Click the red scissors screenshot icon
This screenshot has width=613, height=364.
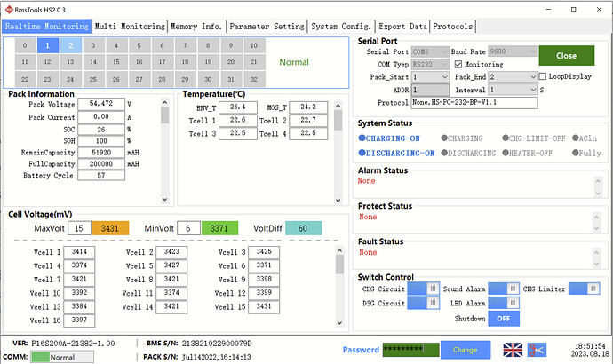[537, 350]
